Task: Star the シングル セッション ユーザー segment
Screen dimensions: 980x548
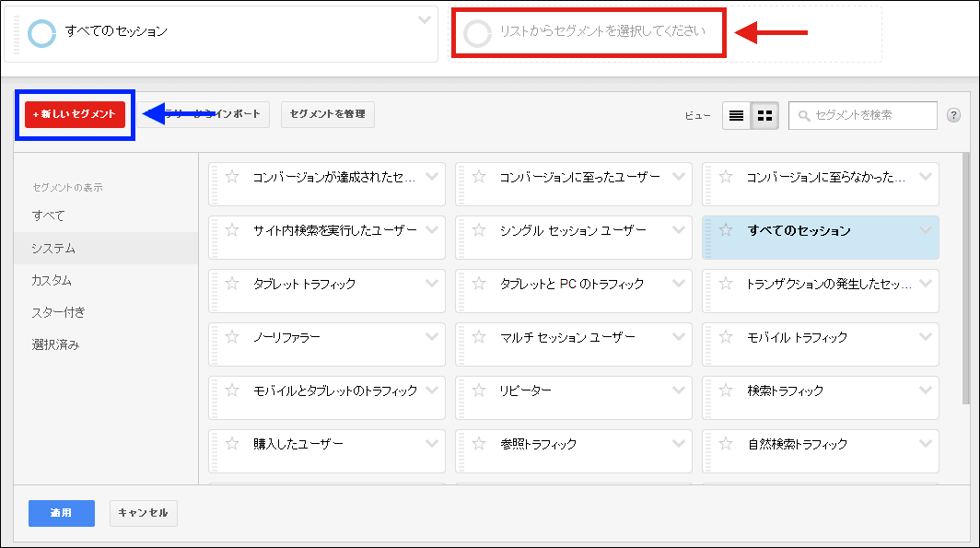Action: pos(479,231)
